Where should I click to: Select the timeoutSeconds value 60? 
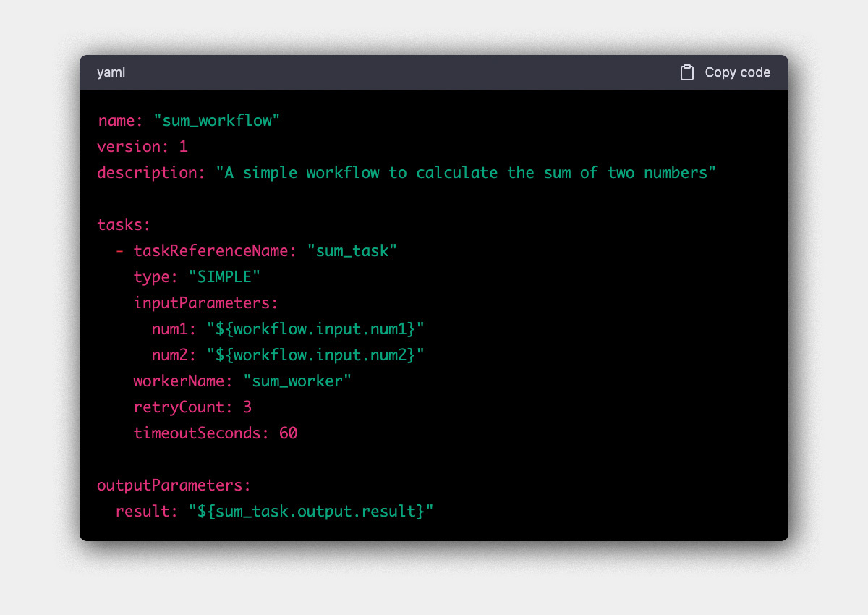click(x=290, y=433)
